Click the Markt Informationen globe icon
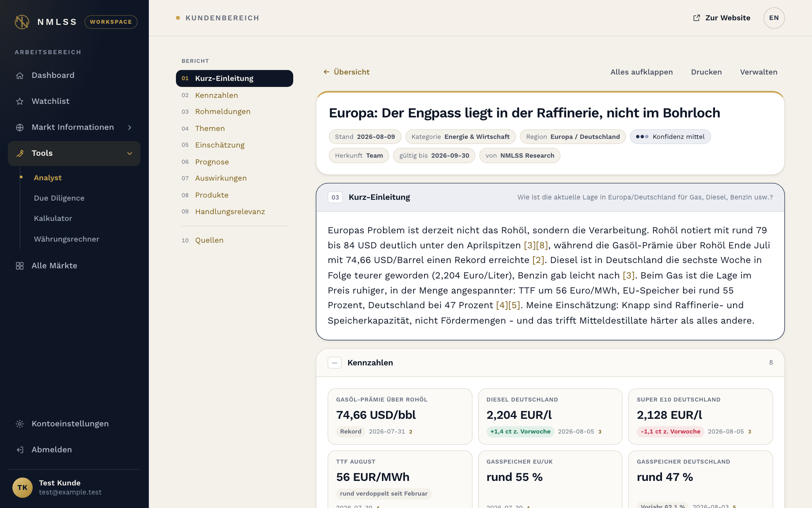The image size is (812, 508). coord(20,128)
